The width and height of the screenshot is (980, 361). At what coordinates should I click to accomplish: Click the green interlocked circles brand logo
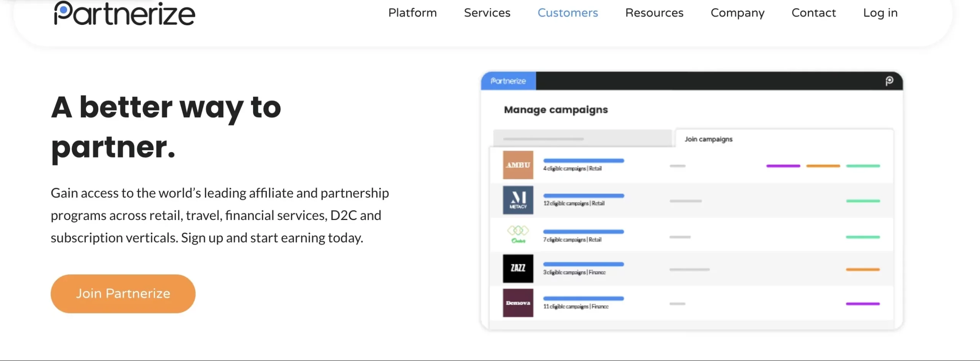pos(518,235)
